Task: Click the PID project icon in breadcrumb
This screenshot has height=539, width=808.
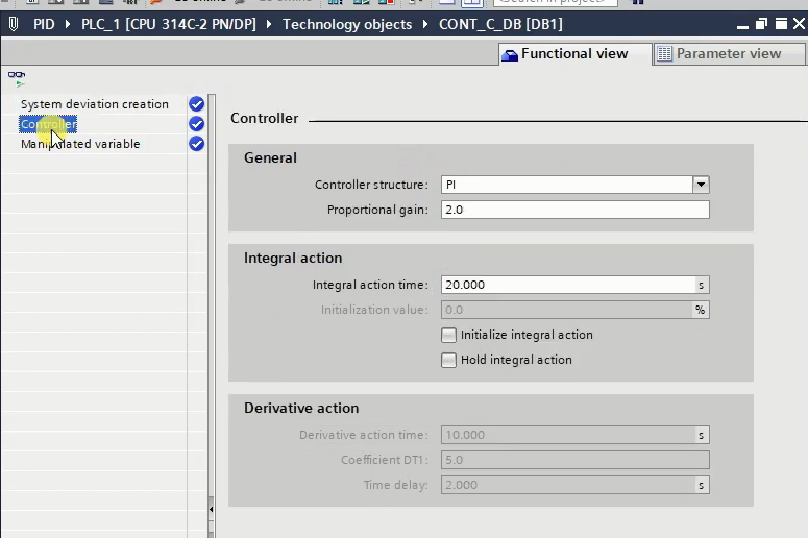Action: [x=13, y=23]
